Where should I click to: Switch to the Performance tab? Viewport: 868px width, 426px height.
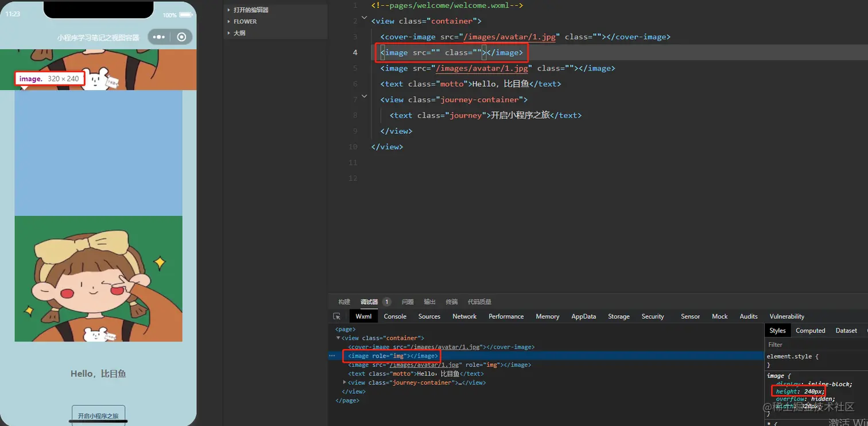[x=506, y=316]
